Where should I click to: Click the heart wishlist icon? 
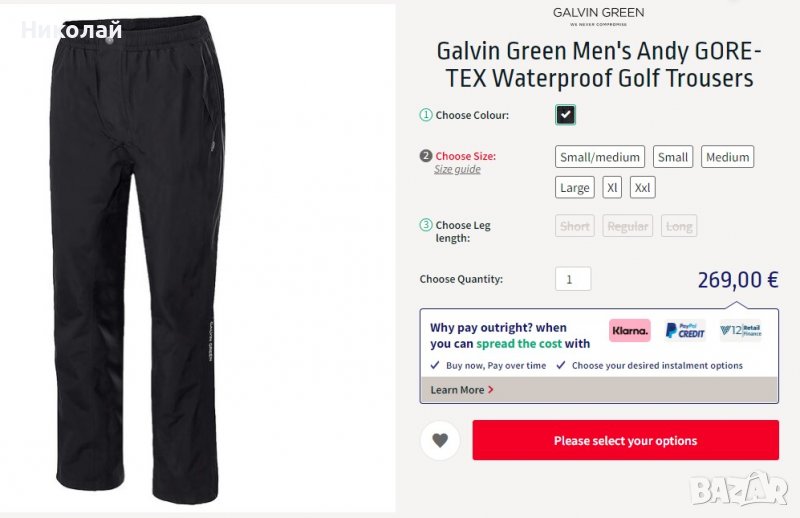(440, 440)
